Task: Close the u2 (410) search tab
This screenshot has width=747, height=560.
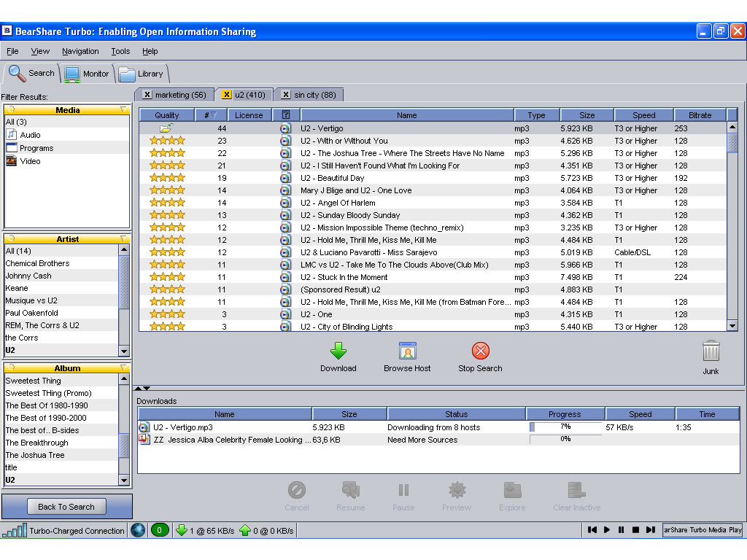Action: point(227,95)
